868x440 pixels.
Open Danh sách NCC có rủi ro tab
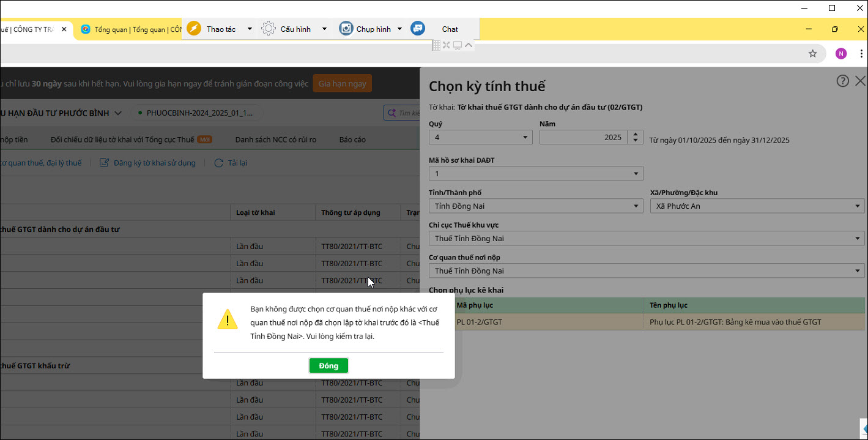[x=275, y=140]
